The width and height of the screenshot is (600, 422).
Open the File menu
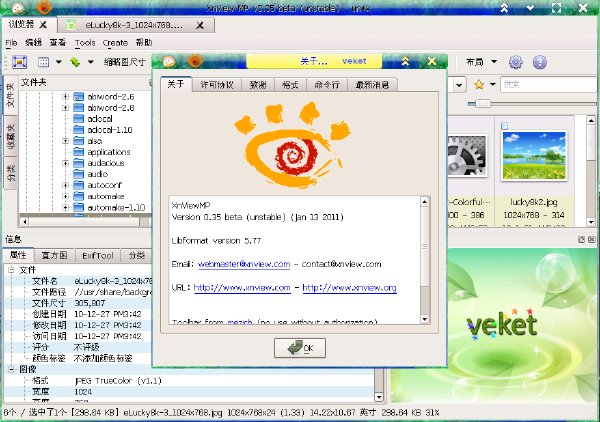point(11,42)
